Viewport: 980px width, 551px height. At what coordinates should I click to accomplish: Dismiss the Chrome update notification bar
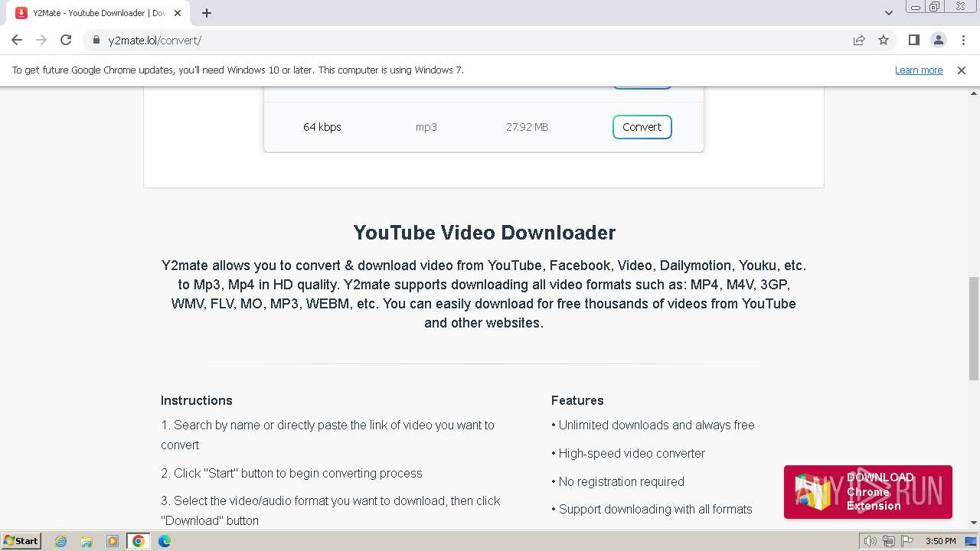962,70
